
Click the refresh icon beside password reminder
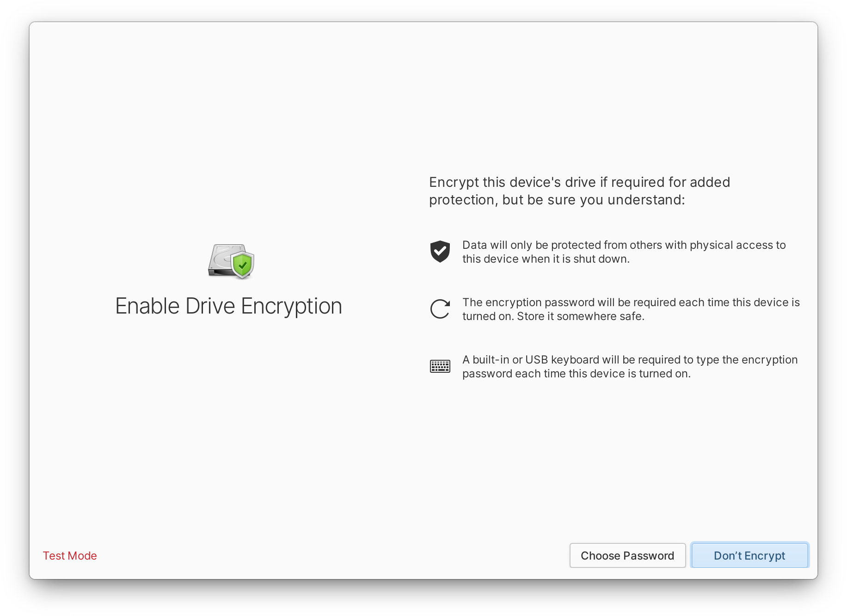coord(440,309)
